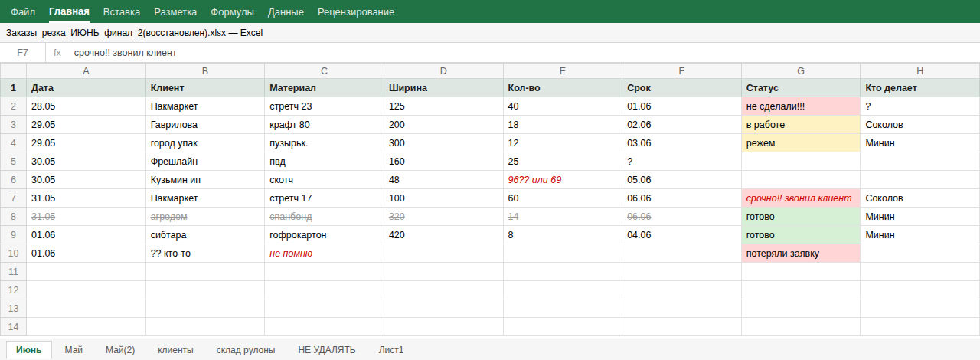This screenshot has width=980, height=360.
Task: Switch to the Июнь sheet tab
Action: (x=29, y=350)
